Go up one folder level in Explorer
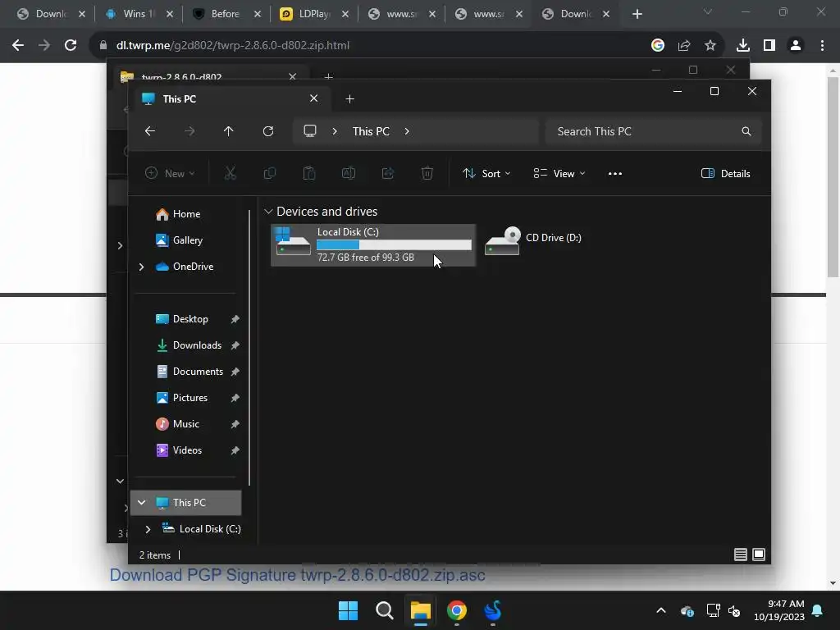The width and height of the screenshot is (840, 630). [x=228, y=131]
